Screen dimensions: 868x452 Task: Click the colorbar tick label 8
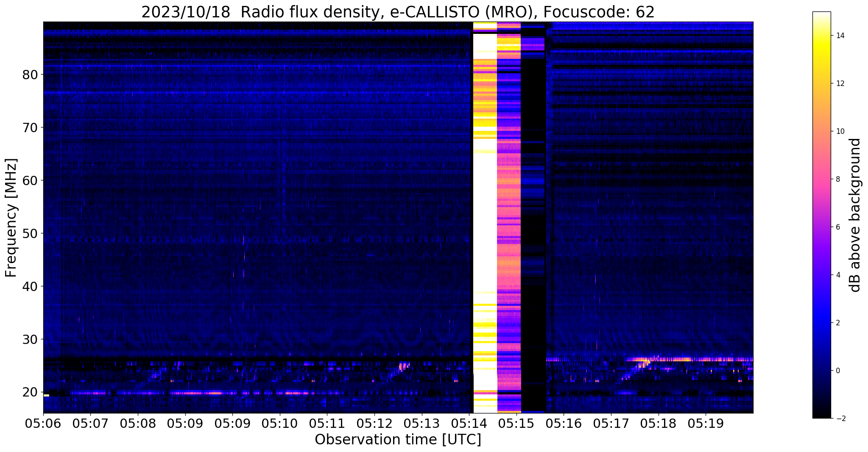point(837,179)
